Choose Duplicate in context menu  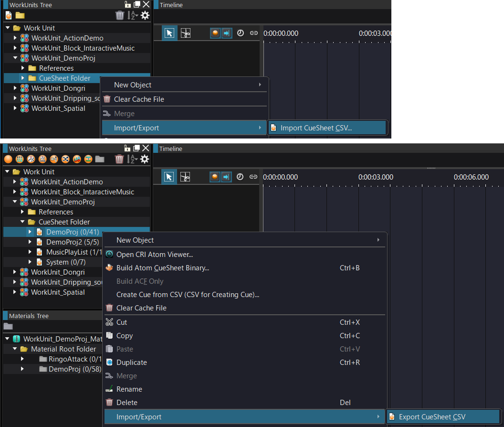[x=245, y=363]
